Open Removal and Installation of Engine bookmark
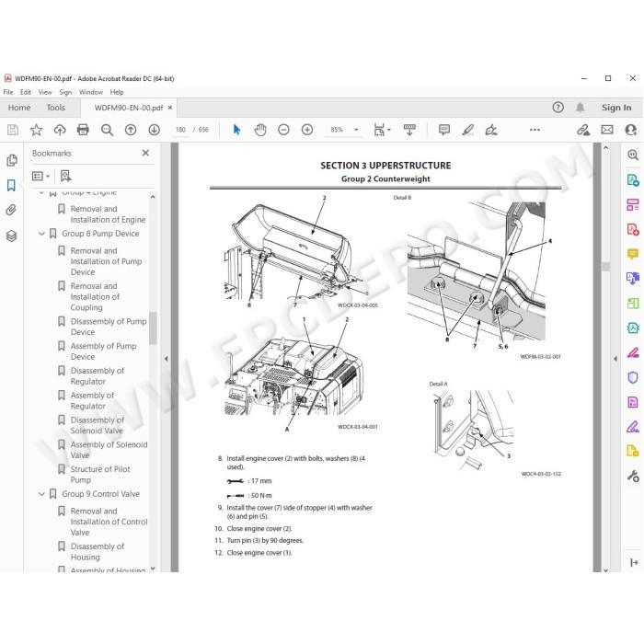The image size is (644, 644). point(108,214)
